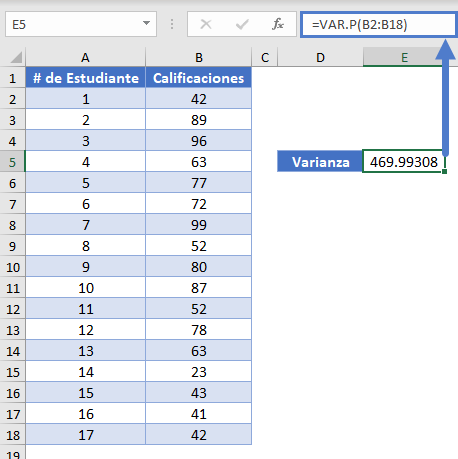The width and height of the screenshot is (458, 459).
Task: Select the cell with grade 99
Action: point(199,225)
